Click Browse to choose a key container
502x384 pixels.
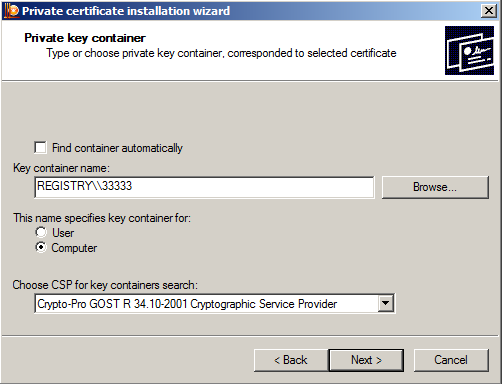click(x=435, y=187)
